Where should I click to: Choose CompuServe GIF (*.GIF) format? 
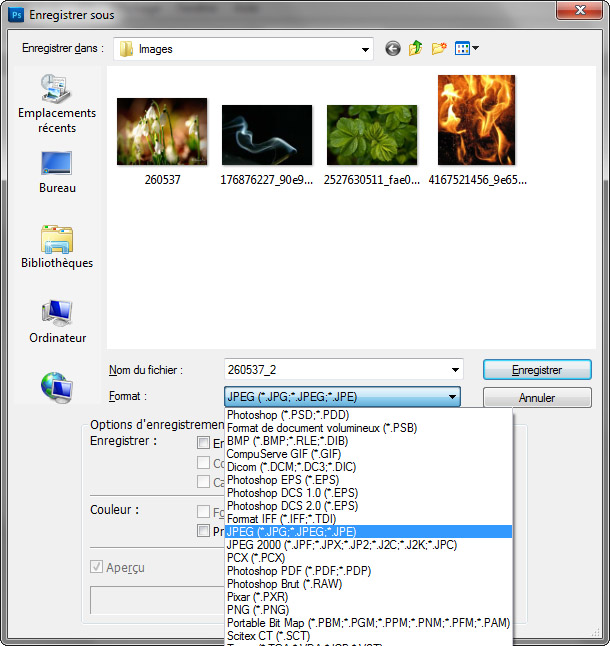click(x=369, y=454)
